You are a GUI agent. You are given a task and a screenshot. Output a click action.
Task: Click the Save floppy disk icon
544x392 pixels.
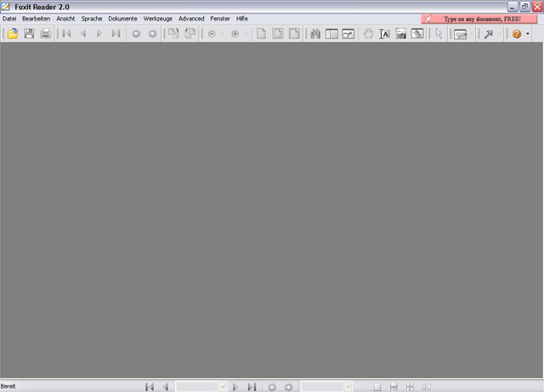pyautogui.click(x=29, y=34)
